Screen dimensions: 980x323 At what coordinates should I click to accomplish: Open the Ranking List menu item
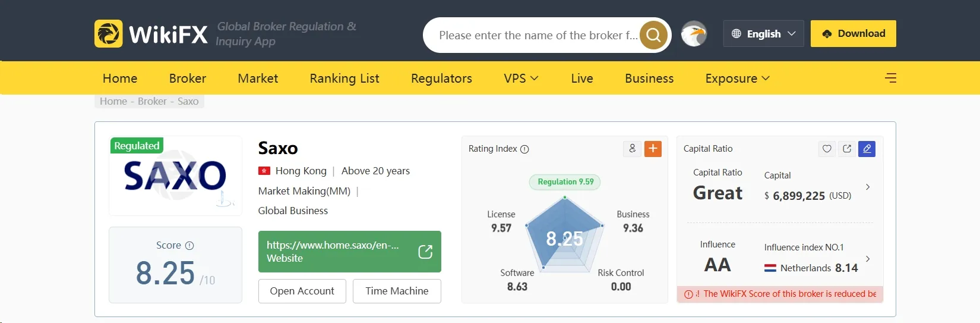344,79
